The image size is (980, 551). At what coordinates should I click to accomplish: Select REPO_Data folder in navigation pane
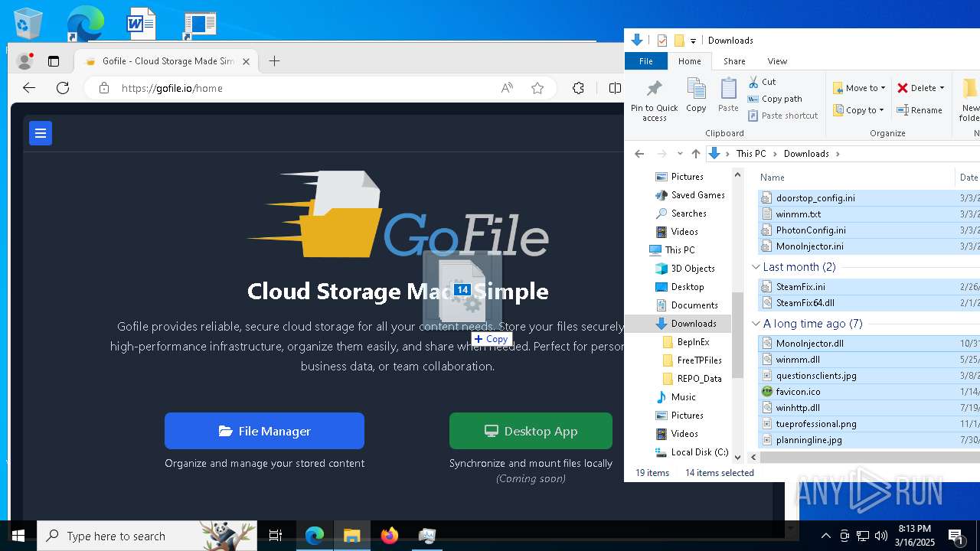[x=699, y=379]
